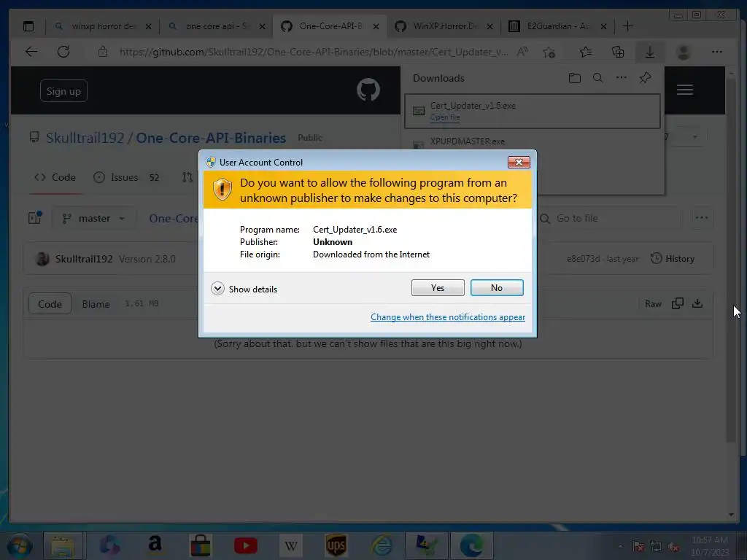Launch YouTube from the taskbar
Image resolution: width=747 pixels, height=560 pixels.
pos(246,545)
